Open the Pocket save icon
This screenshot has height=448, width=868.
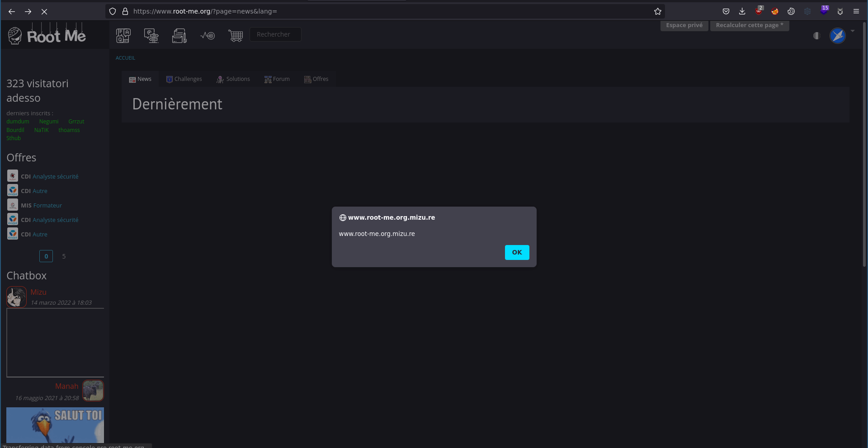[x=726, y=11]
